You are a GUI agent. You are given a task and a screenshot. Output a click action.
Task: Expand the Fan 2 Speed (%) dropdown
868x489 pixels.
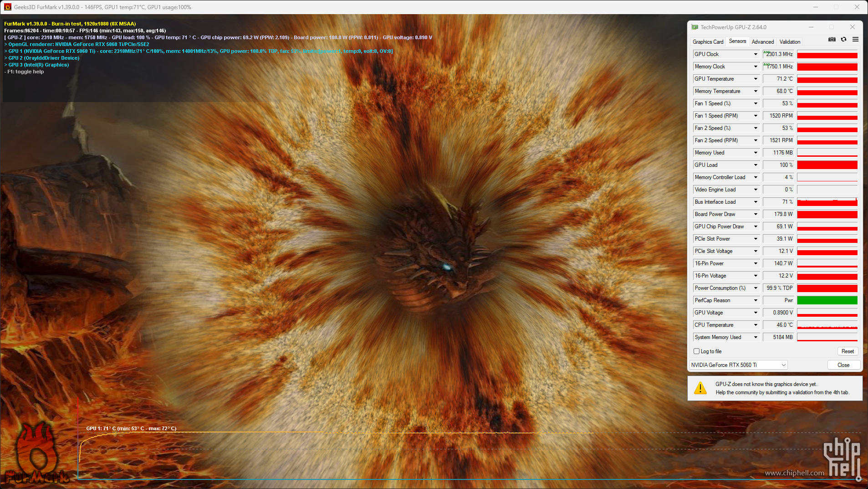click(x=756, y=128)
